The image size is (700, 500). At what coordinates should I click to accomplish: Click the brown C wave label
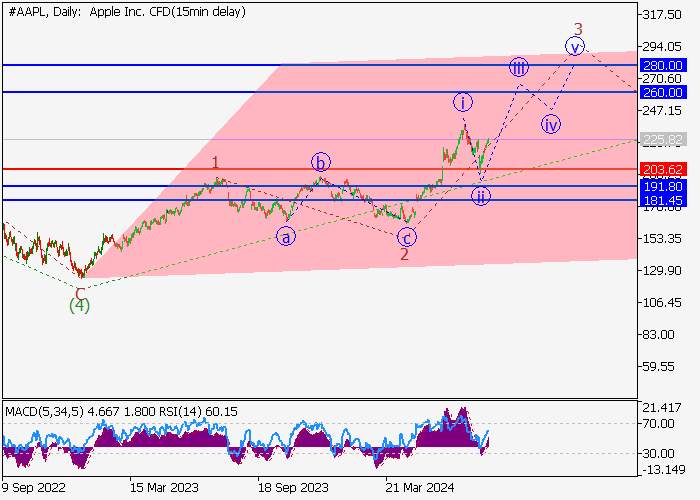click(x=80, y=294)
